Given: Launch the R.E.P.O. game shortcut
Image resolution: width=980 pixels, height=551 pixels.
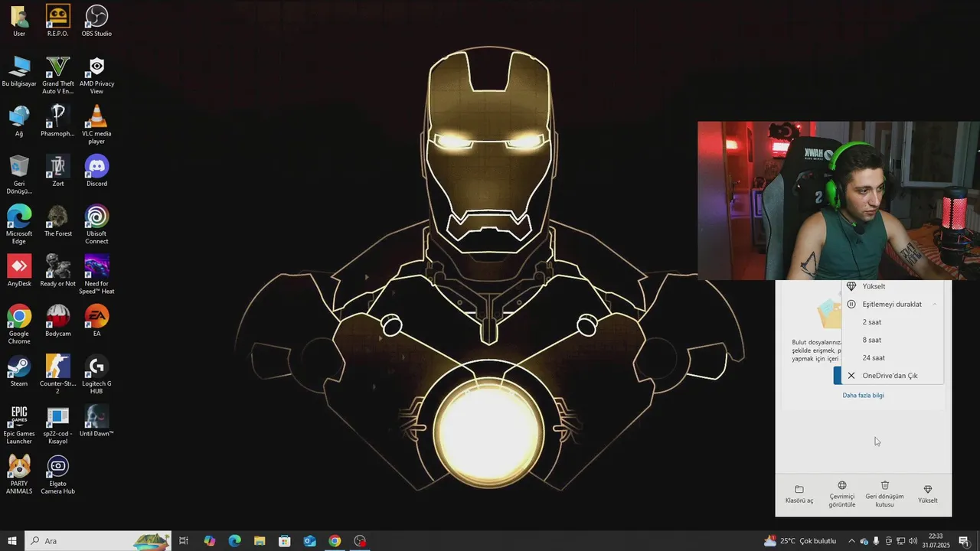Looking at the screenshot, I should coord(57,21).
